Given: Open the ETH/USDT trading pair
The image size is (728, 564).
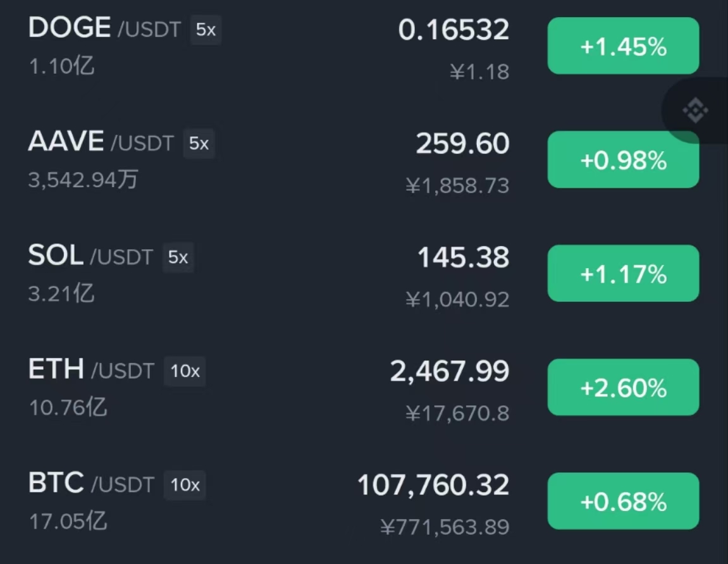Looking at the screenshot, I should (x=364, y=387).
